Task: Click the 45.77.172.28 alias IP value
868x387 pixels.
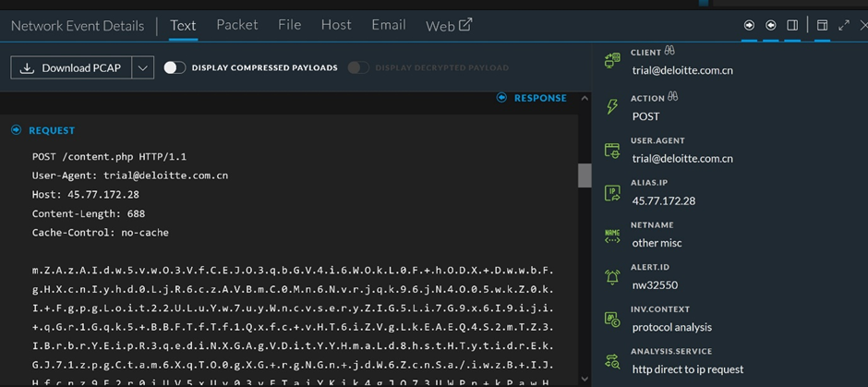Action: [x=663, y=200]
